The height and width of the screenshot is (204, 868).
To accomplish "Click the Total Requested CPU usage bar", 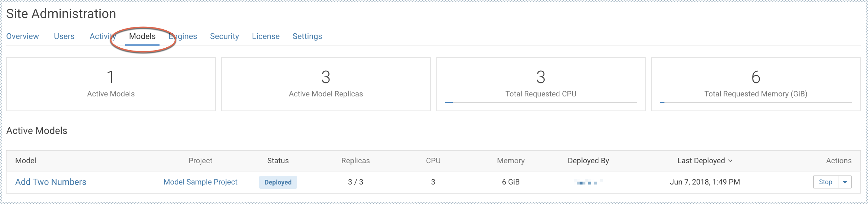I will click(x=541, y=103).
